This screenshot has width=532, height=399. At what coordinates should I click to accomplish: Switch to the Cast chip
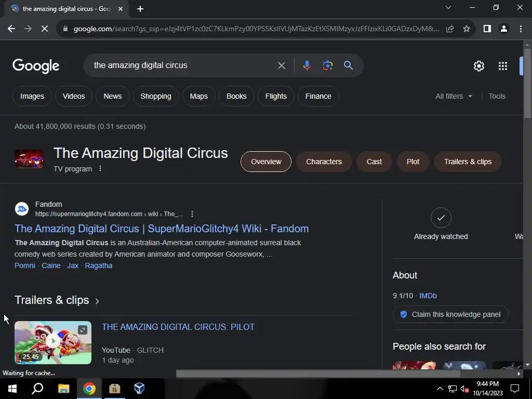pos(374,162)
